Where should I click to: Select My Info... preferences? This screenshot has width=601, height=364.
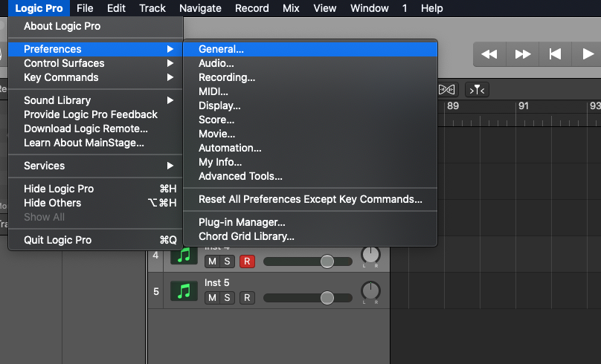click(x=310, y=162)
